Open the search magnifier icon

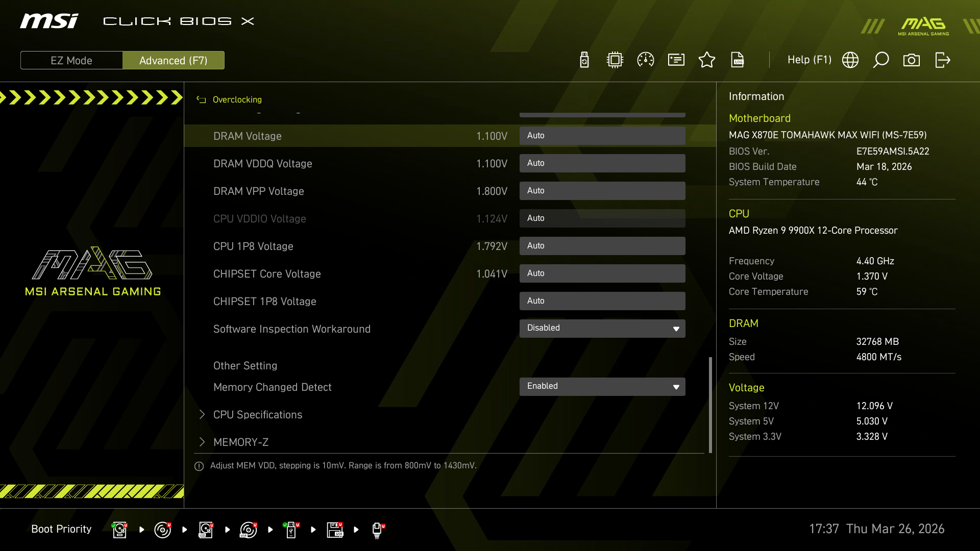[x=881, y=60]
